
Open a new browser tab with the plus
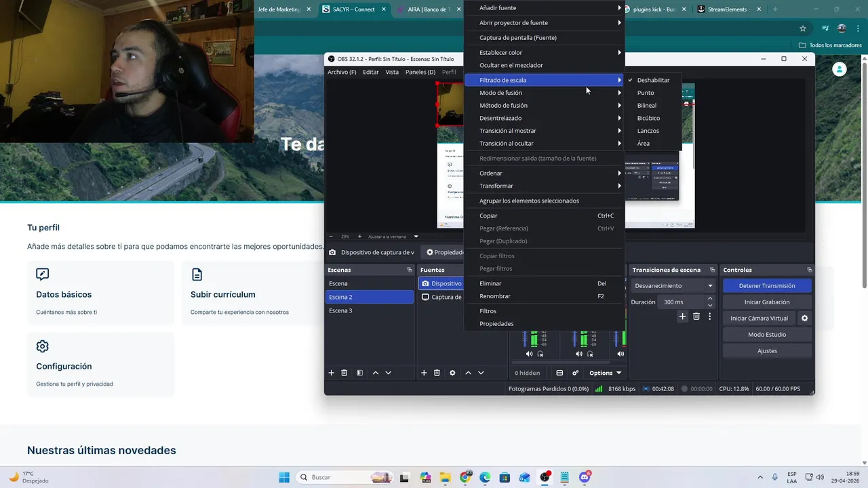click(x=775, y=9)
